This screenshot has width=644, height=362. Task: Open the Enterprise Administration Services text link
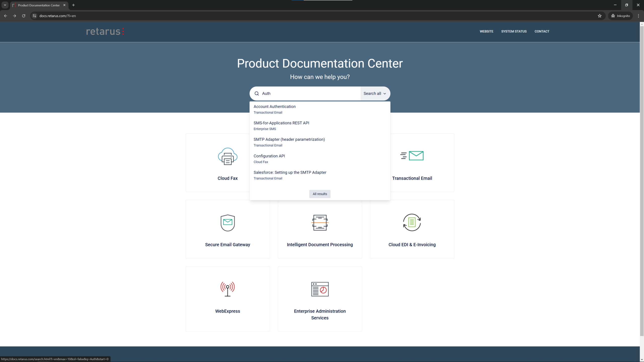click(x=320, y=314)
